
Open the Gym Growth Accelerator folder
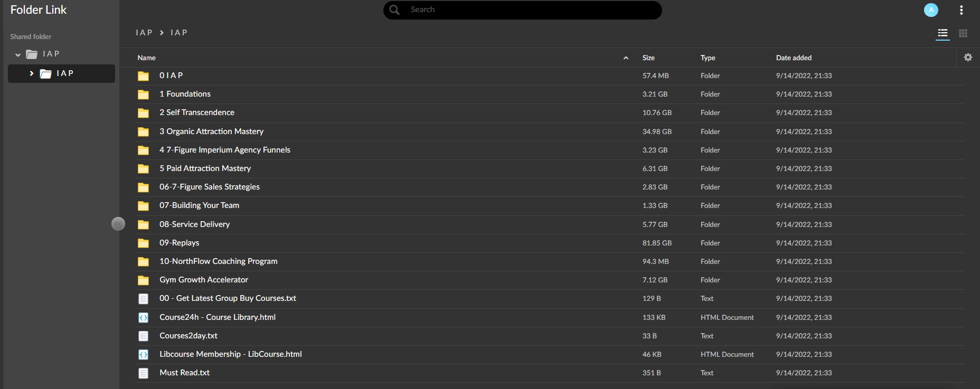[x=204, y=280]
